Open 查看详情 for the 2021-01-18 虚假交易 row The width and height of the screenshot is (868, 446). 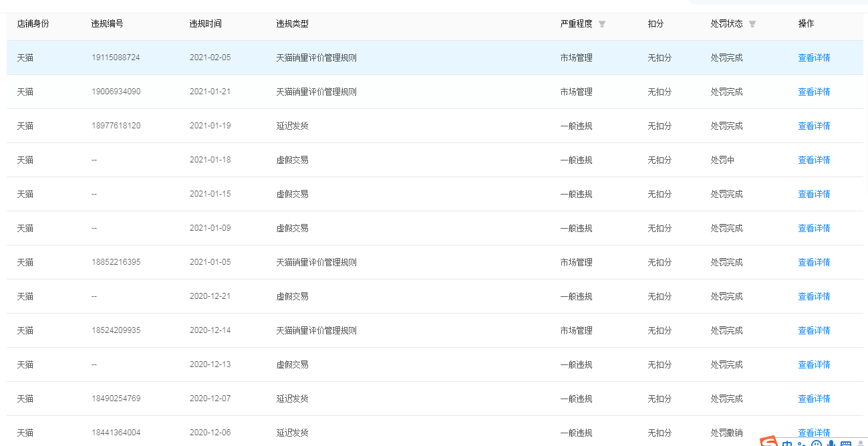coord(814,160)
